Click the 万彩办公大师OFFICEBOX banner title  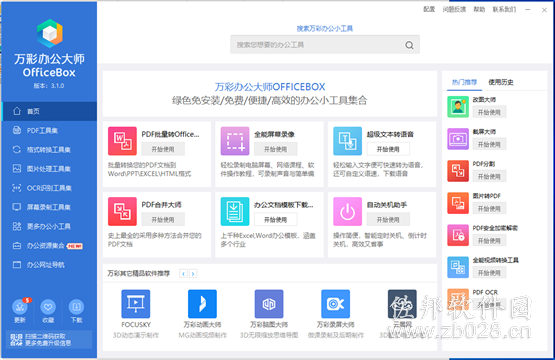point(270,87)
